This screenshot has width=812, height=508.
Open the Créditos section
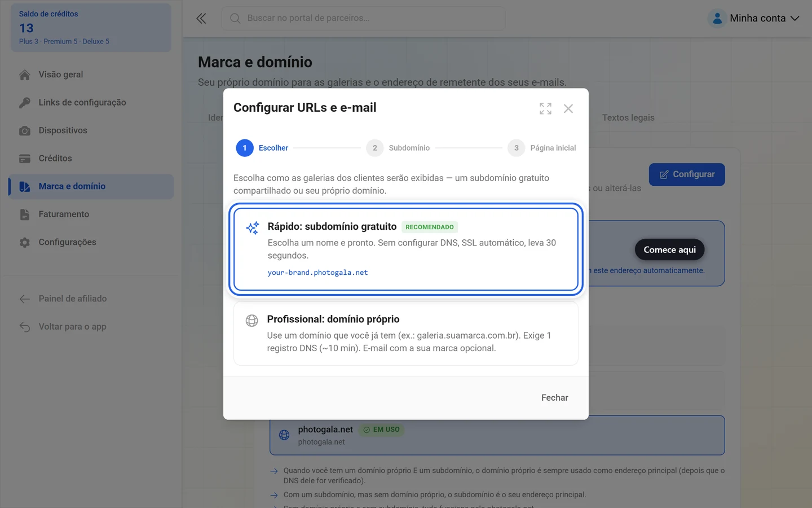[91, 159]
